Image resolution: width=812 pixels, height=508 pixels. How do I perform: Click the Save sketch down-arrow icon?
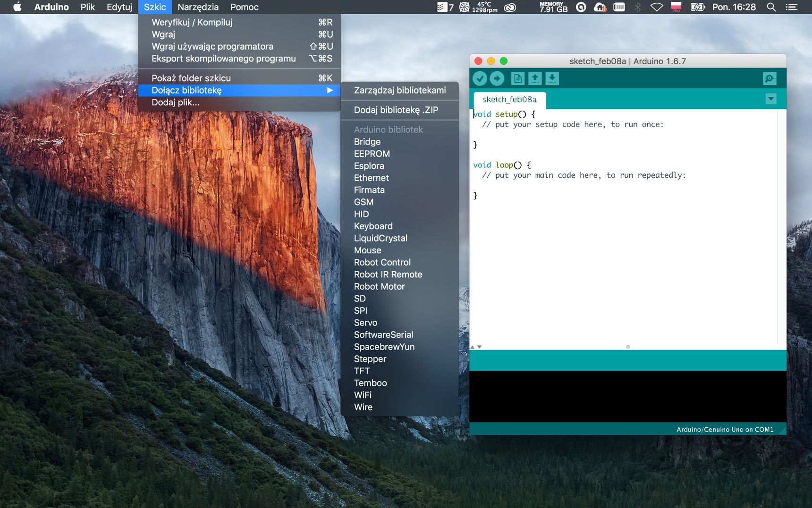click(552, 78)
